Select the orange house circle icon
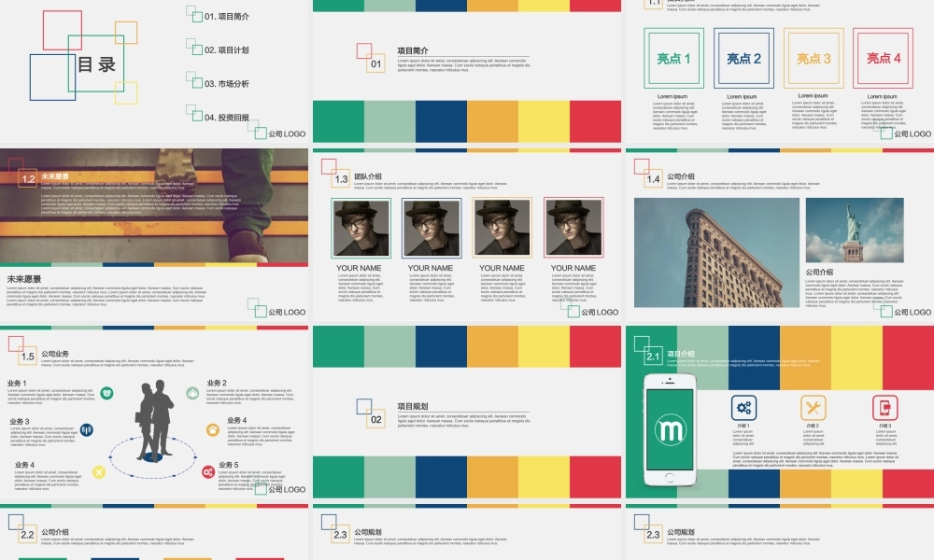Viewport: 934px width, 560px height. click(x=212, y=429)
